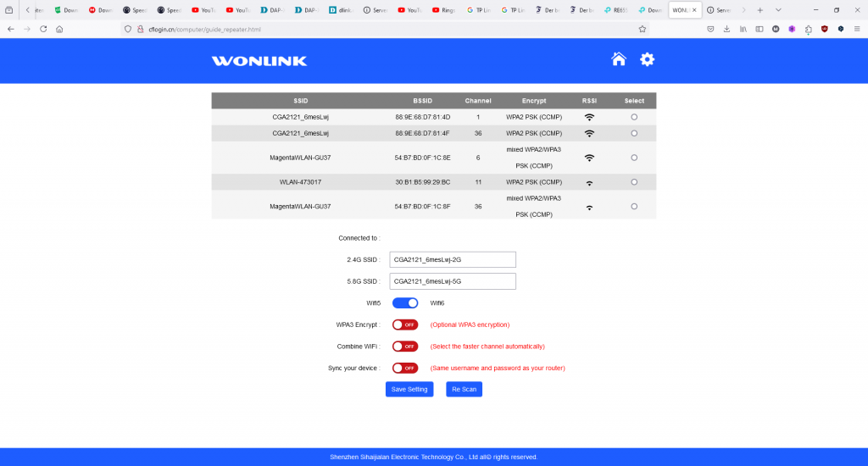Click BSSID 30:B1:B5:99:29:BC cell

(x=422, y=182)
